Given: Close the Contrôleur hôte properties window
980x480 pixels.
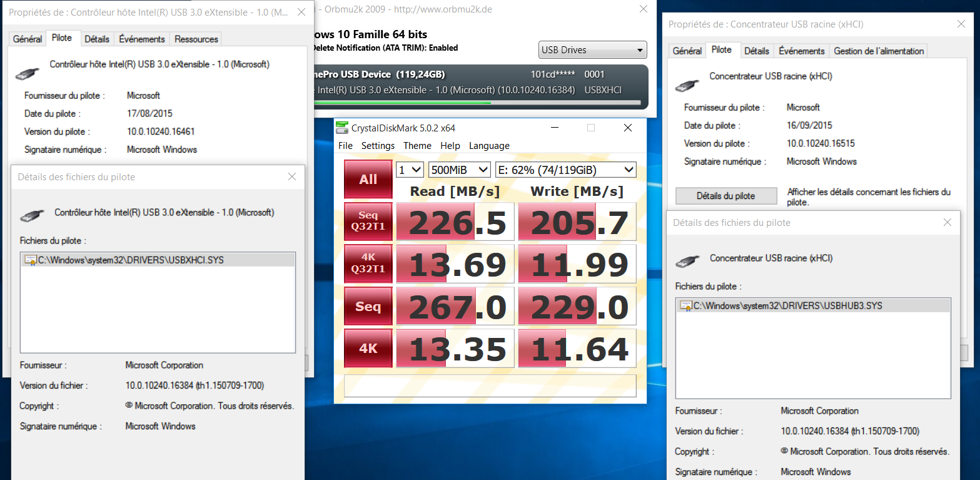Looking at the screenshot, I should (x=302, y=12).
